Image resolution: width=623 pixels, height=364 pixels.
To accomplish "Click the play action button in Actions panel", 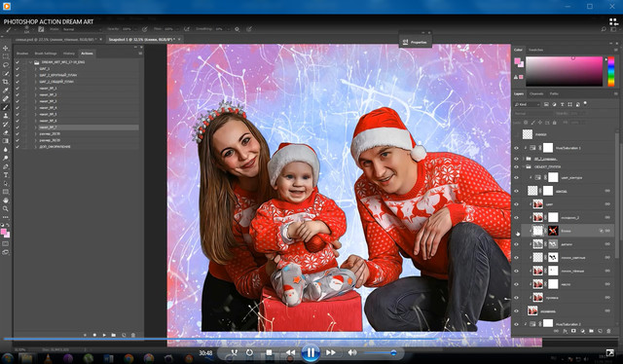I will (104, 335).
